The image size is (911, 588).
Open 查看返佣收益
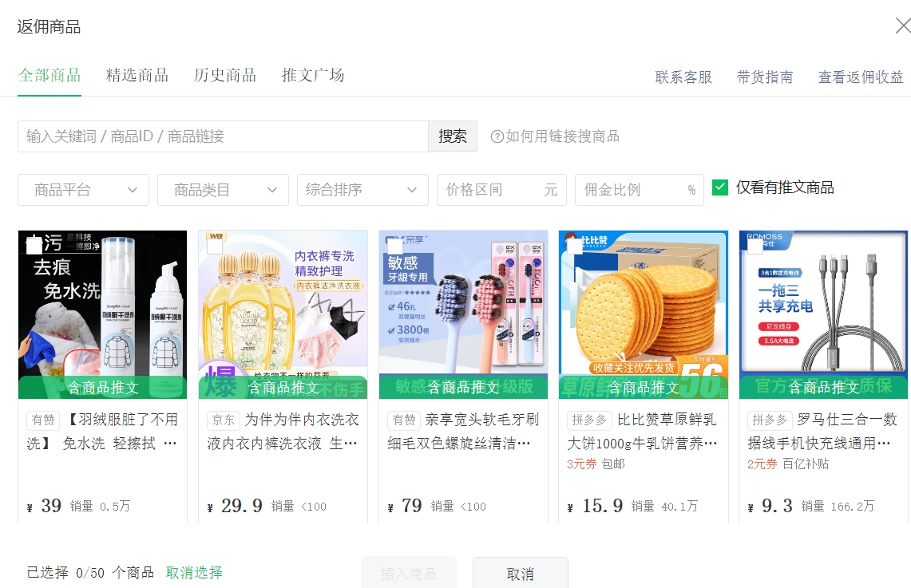point(861,77)
